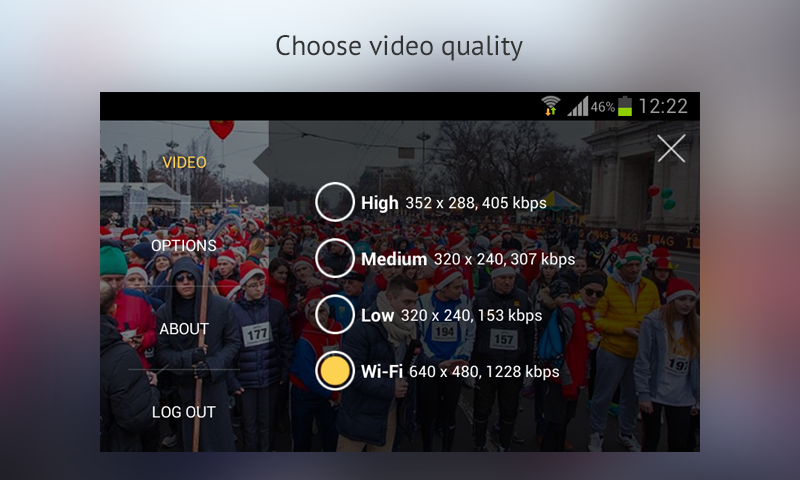
Task: Tap the Wi-Fi signal status icon
Action: [x=551, y=106]
